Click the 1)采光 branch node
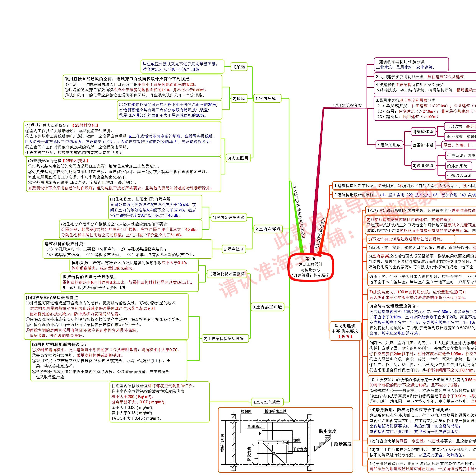This screenshot has width=476, height=476. (239, 67)
